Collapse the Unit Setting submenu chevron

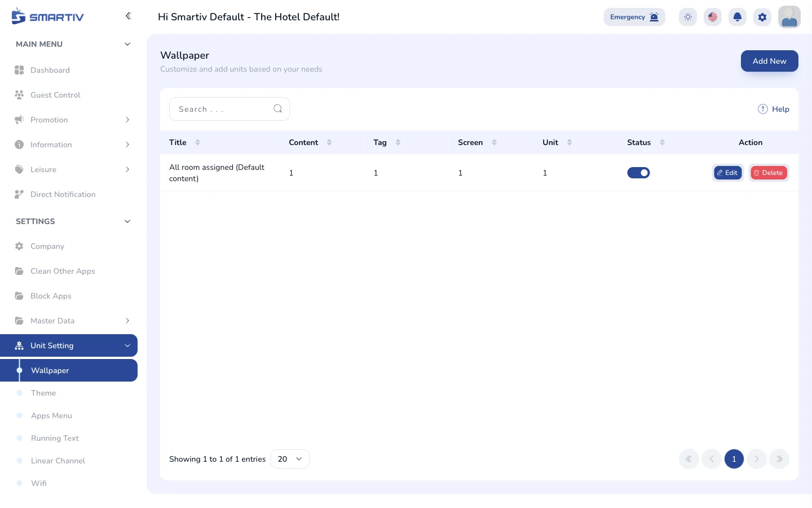(127, 345)
